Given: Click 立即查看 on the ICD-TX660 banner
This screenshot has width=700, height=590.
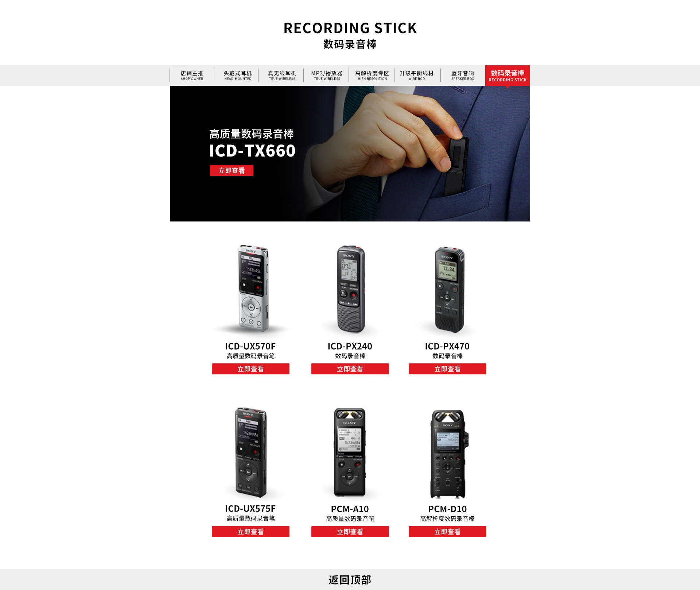Looking at the screenshot, I should 232,170.
